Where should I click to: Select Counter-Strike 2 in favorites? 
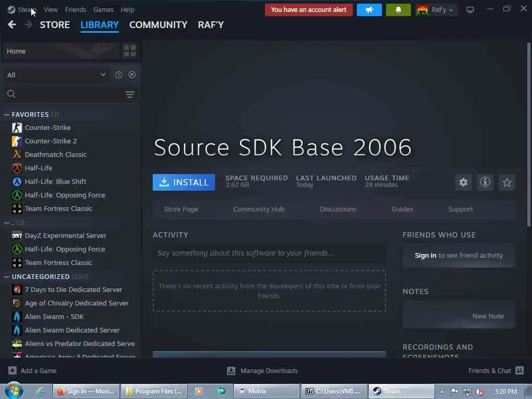pos(51,141)
